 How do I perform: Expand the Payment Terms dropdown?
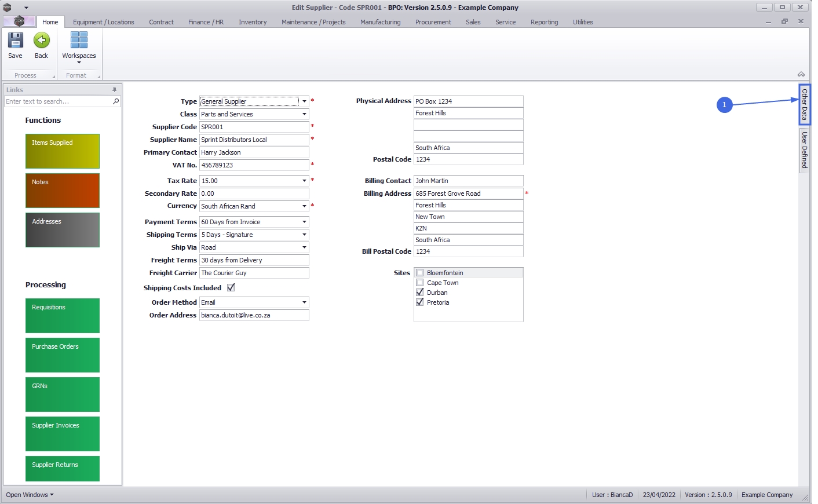304,222
